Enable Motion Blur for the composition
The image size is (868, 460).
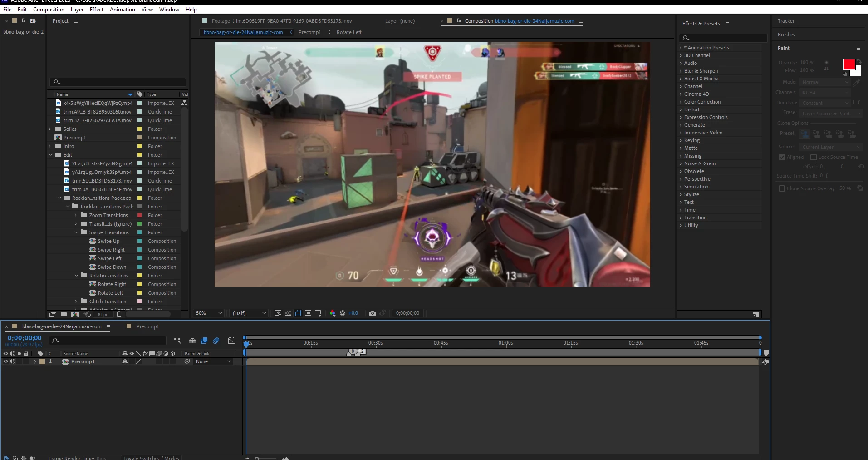216,341
